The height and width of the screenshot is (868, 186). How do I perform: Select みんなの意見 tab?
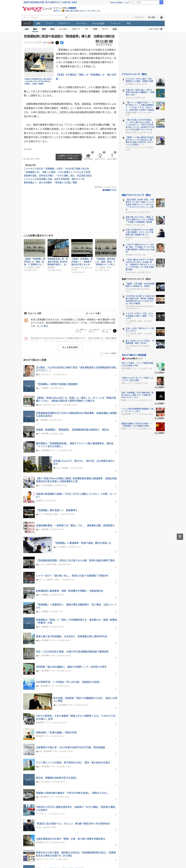(x=98, y=24)
